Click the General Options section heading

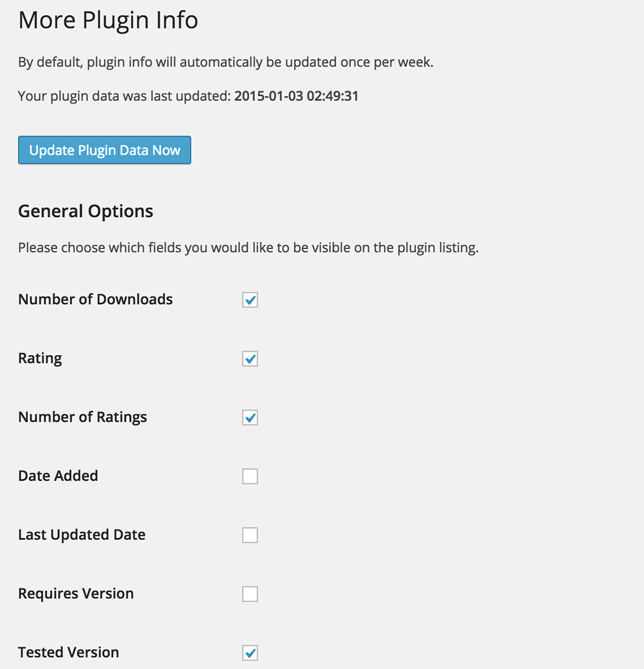tap(86, 211)
